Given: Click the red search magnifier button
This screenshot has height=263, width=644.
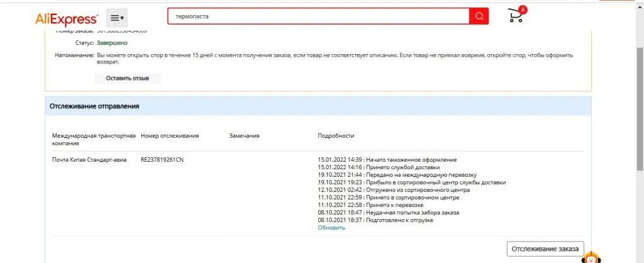Looking at the screenshot, I should (x=479, y=16).
